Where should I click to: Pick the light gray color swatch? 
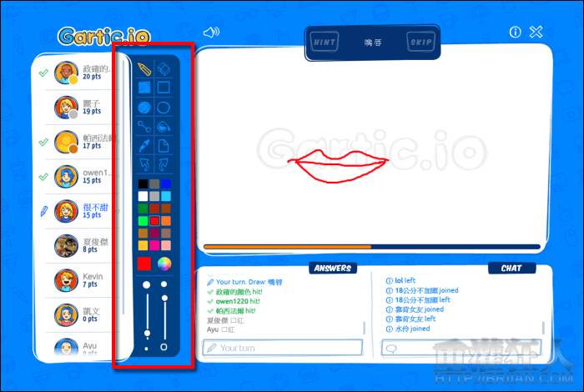(154, 196)
